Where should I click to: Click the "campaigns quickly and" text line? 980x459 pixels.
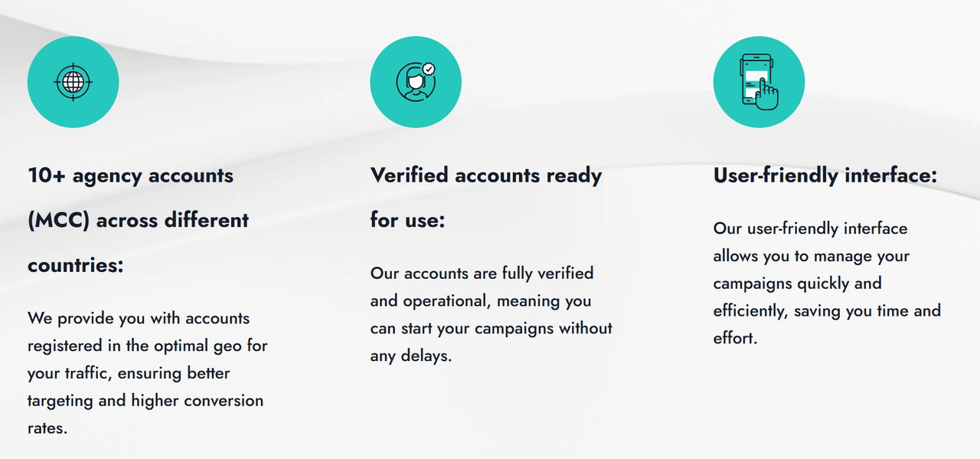point(797,284)
